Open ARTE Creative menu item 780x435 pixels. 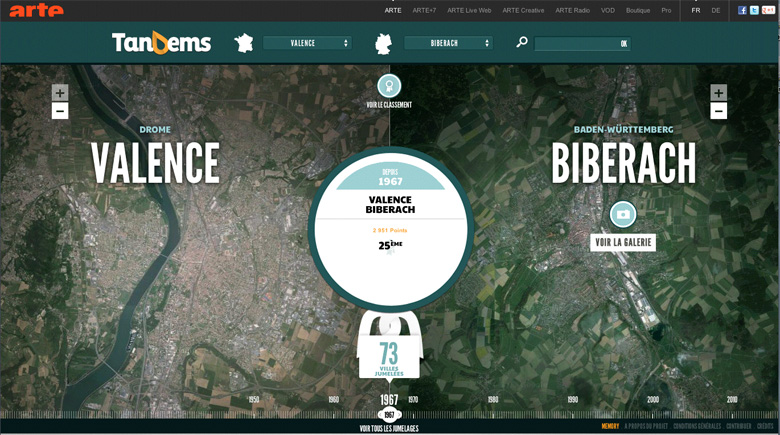pos(523,10)
